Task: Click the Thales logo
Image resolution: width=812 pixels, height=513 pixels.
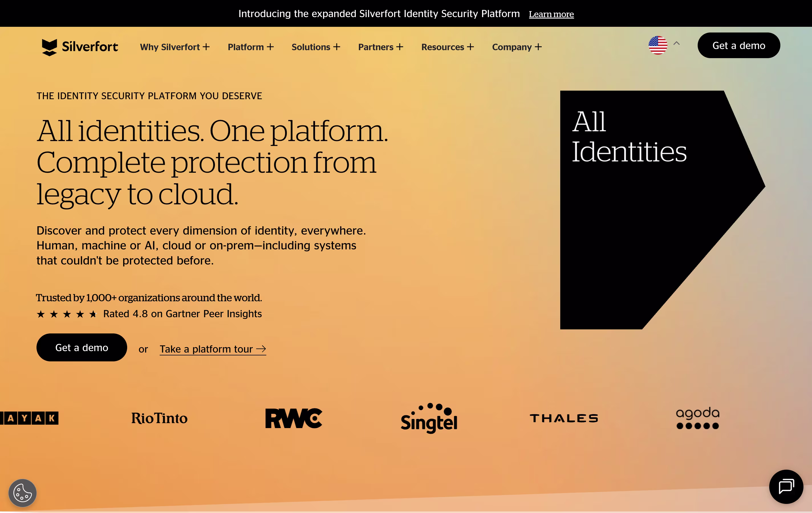Action: point(564,418)
